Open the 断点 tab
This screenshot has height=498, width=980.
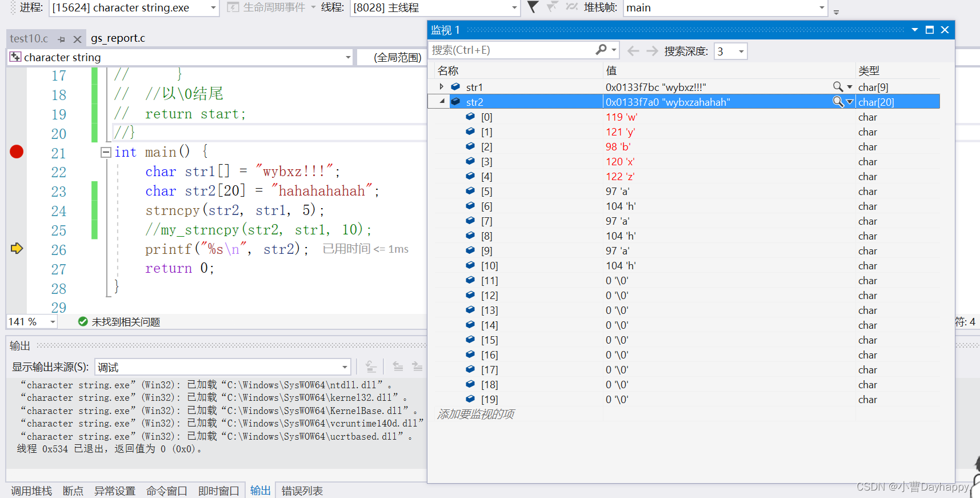pyautogui.click(x=73, y=491)
